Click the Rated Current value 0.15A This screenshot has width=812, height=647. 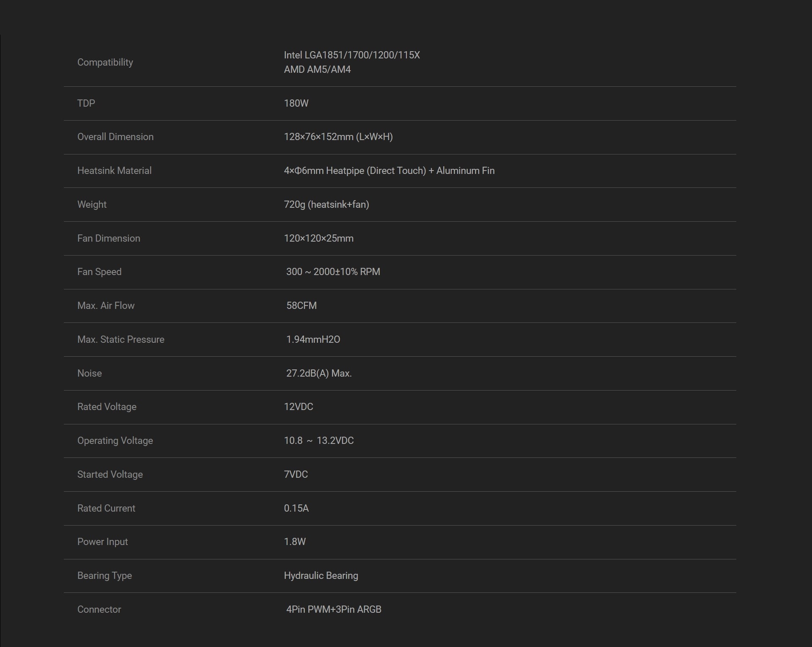(x=296, y=508)
